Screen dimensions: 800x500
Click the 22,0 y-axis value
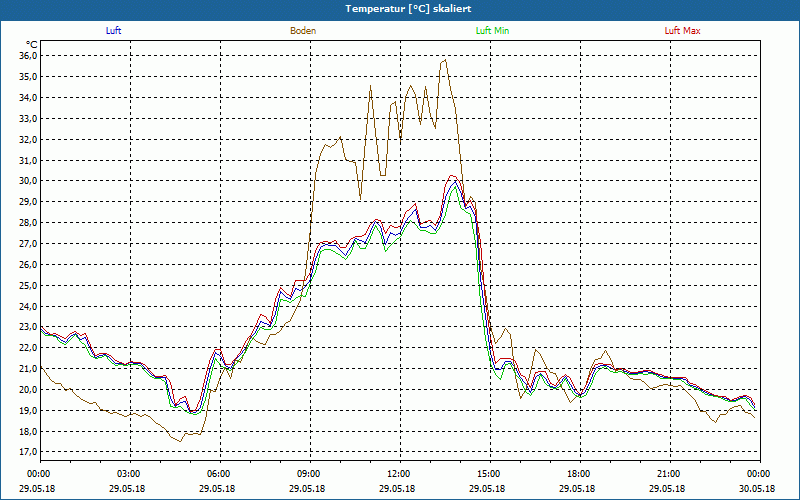tap(28, 347)
